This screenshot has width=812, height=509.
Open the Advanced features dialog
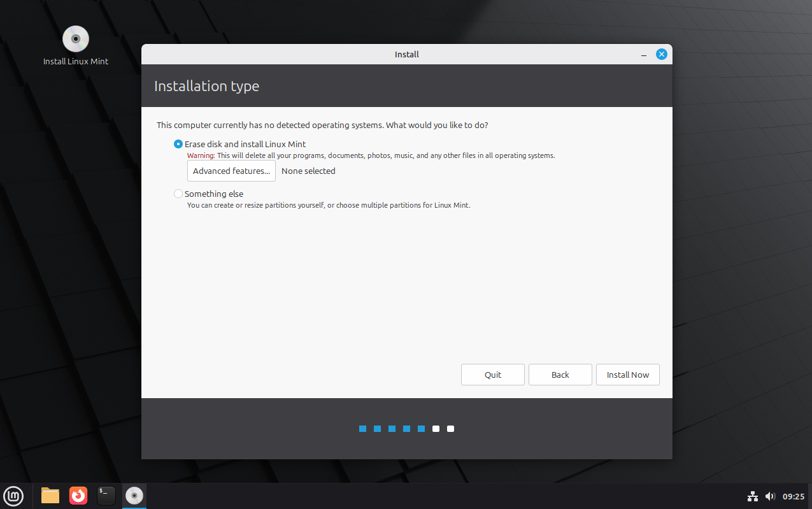[231, 171]
